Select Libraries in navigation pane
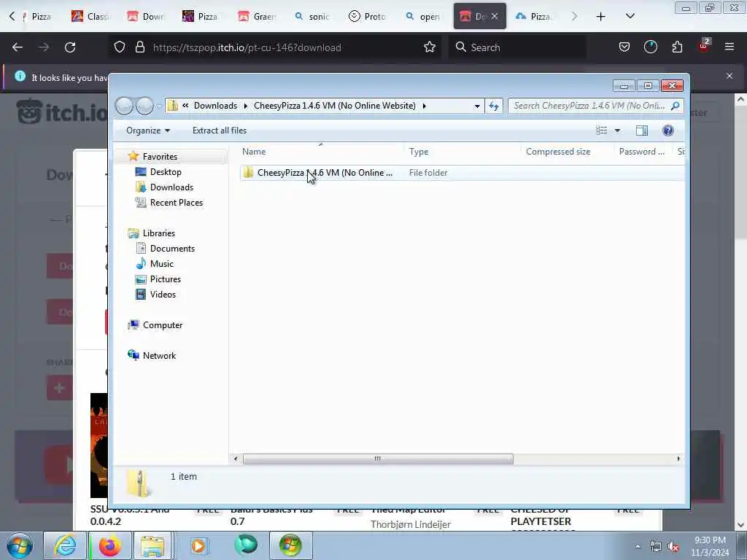This screenshot has height=560, width=747. coord(158,233)
